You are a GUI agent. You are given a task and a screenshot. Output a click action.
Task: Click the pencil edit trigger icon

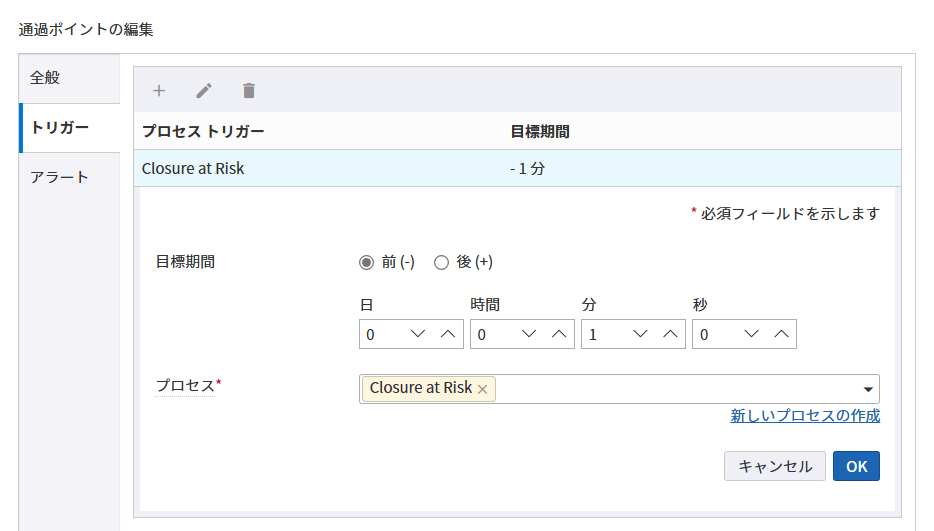[204, 91]
